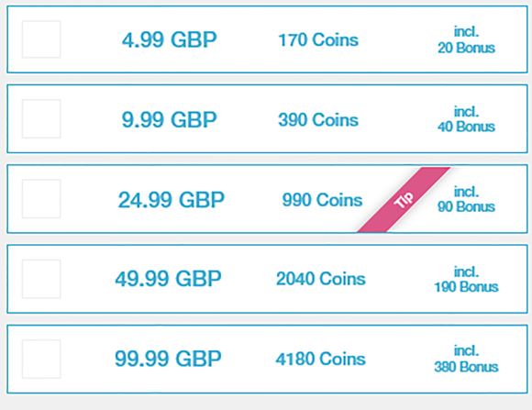The height and width of the screenshot is (410, 532).
Task: Tick the checkbox for 49.99 GBP package
Action: pyautogui.click(x=41, y=279)
